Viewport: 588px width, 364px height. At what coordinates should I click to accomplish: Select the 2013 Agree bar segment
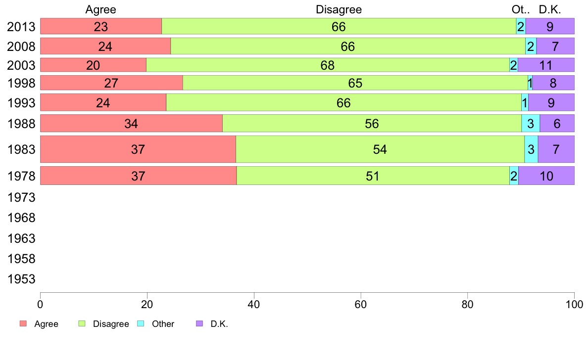coord(101,27)
